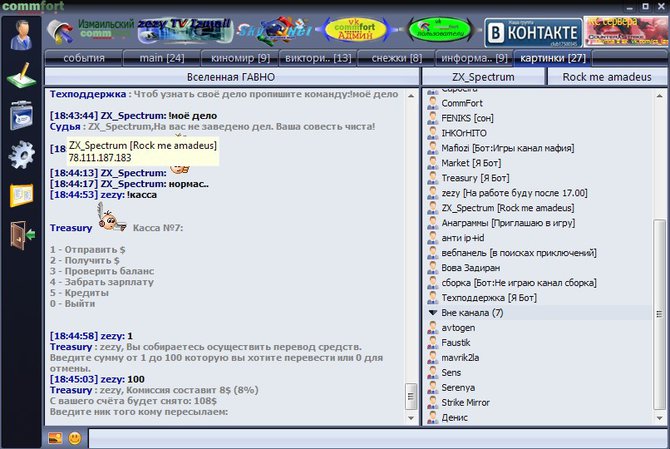Open the smiley emoji picker
Image resolution: width=670 pixels, height=449 pixels.
point(74,438)
